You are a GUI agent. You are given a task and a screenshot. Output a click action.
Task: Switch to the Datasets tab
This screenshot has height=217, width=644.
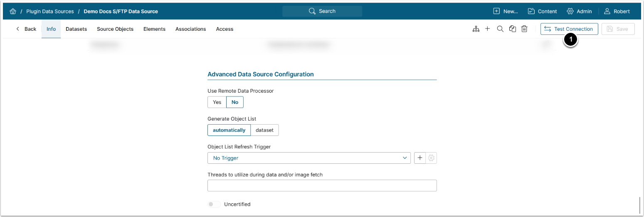(76, 29)
